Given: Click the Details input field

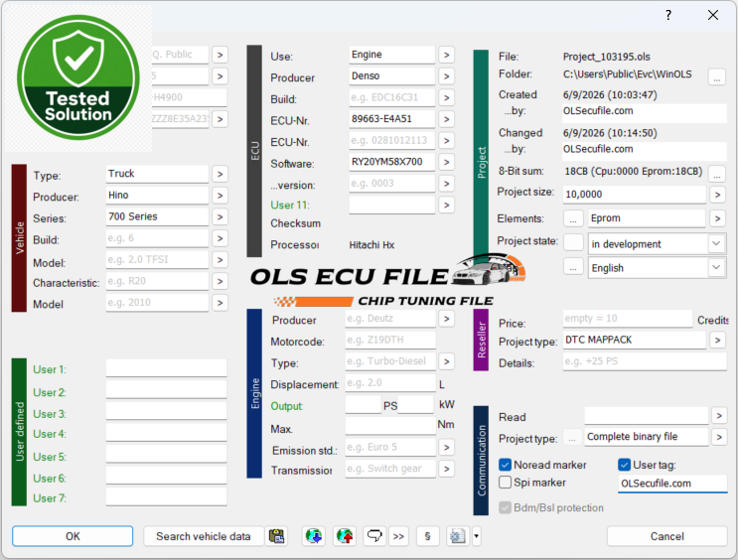Looking at the screenshot, I should tap(645, 361).
